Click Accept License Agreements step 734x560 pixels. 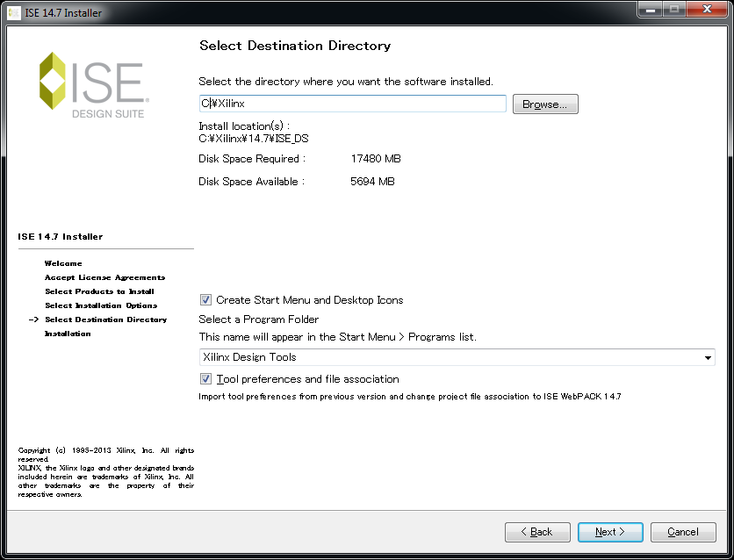point(104,277)
